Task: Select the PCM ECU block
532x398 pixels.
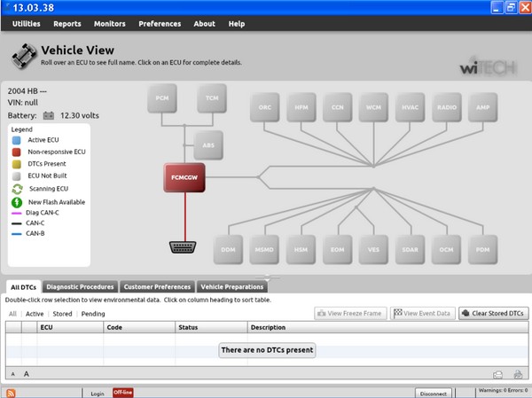Action: click(161, 98)
